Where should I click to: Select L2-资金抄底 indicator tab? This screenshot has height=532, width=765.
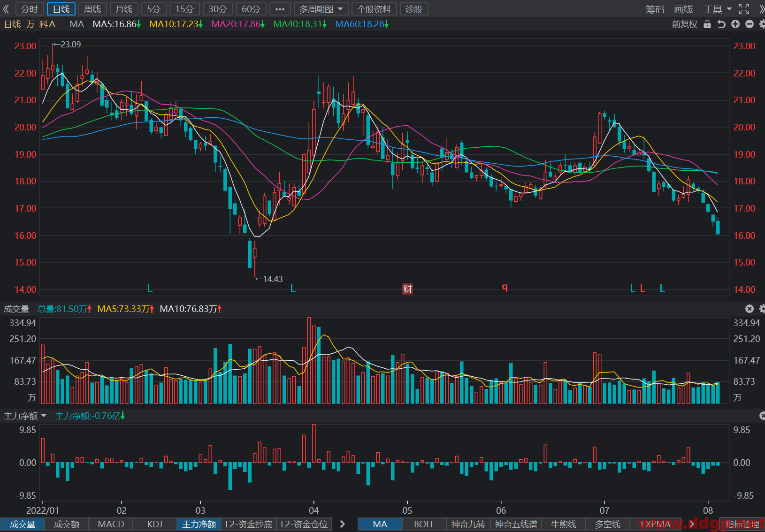click(249, 524)
